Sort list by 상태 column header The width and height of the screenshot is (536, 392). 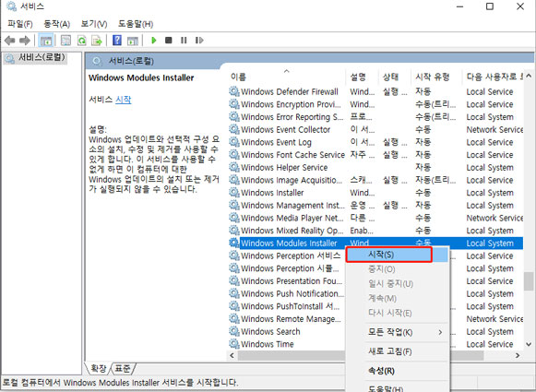395,77
